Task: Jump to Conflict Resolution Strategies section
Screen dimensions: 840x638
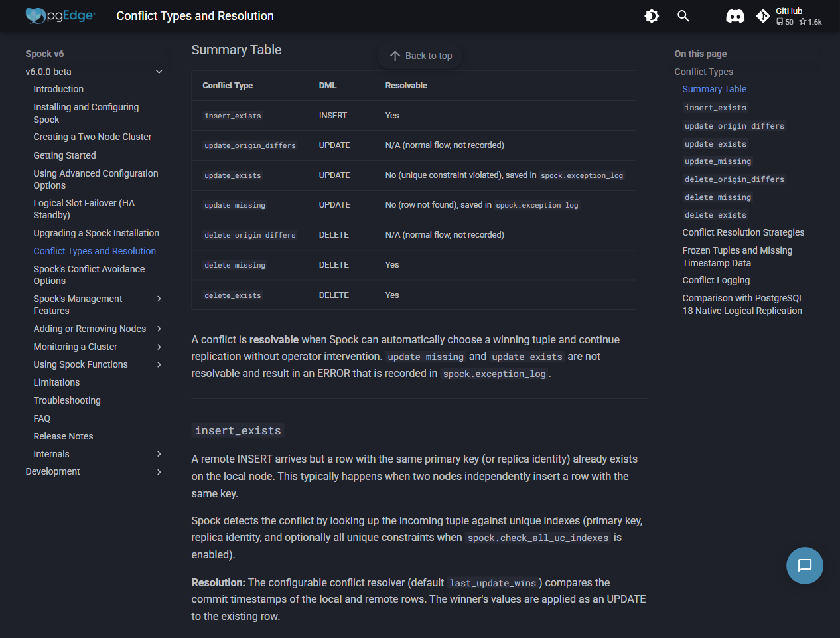Action: 743,232
